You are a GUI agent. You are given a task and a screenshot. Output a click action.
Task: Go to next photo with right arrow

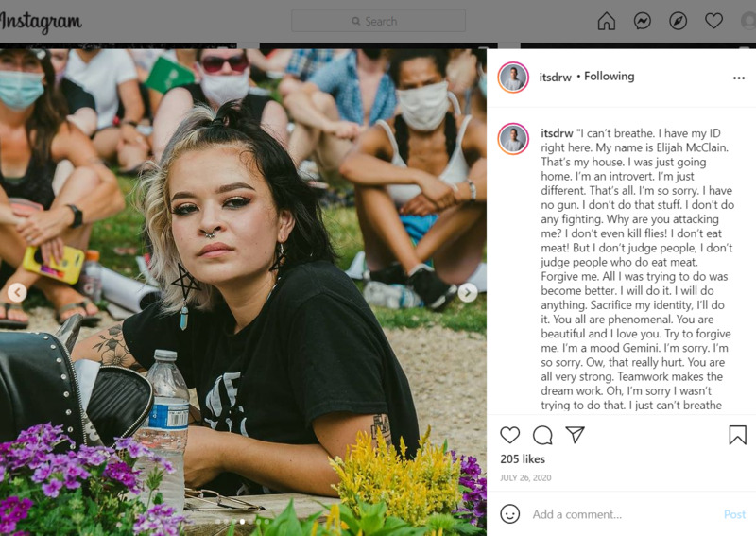point(467,292)
